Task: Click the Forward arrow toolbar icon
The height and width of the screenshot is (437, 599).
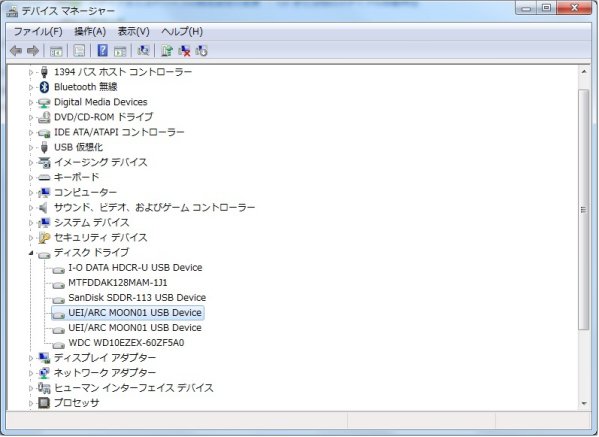Action: point(33,50)
